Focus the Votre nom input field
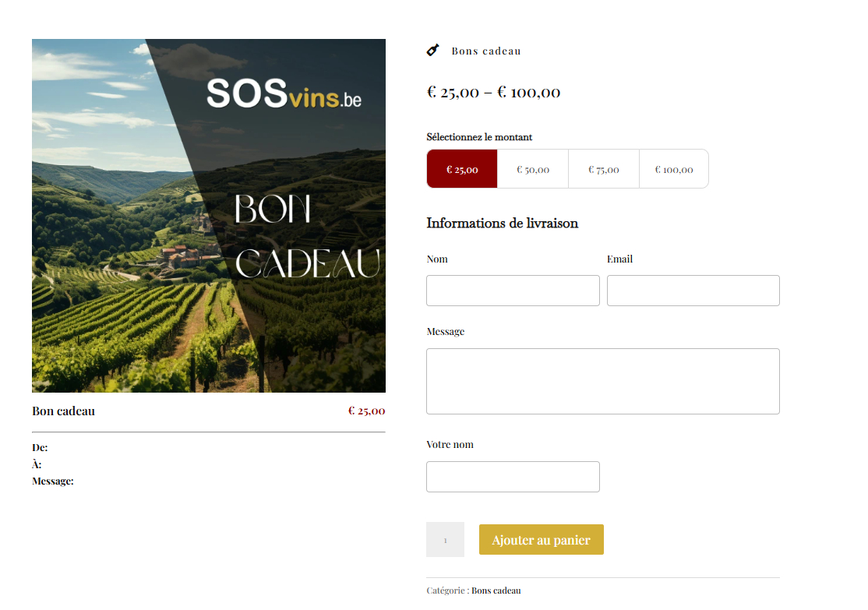 point(513,477)
